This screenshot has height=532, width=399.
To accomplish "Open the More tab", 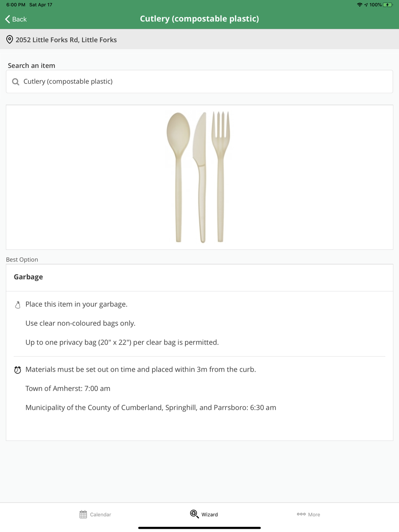I will click(308, 514).
